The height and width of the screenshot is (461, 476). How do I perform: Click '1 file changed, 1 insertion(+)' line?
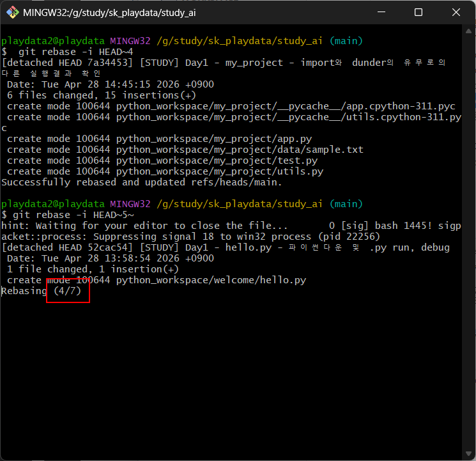tap(93, 270)
